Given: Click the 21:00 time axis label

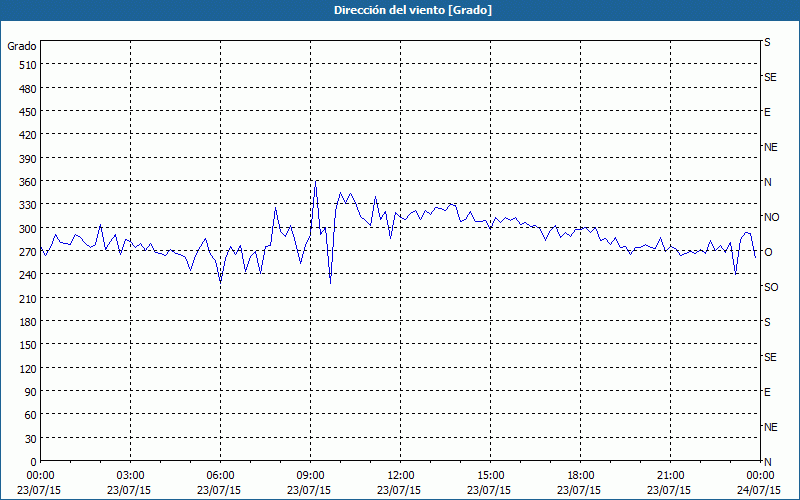Looking at the screenshot, I should pos(670,476).
